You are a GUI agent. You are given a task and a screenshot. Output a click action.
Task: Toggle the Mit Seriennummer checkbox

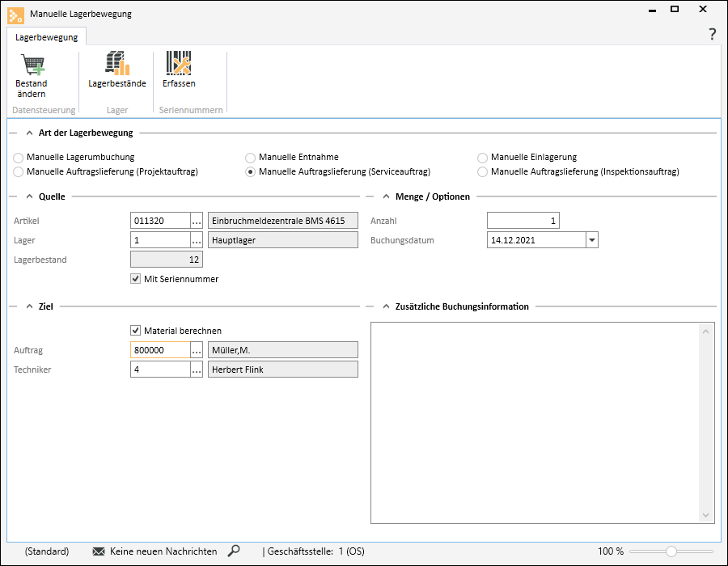[135, 279]
